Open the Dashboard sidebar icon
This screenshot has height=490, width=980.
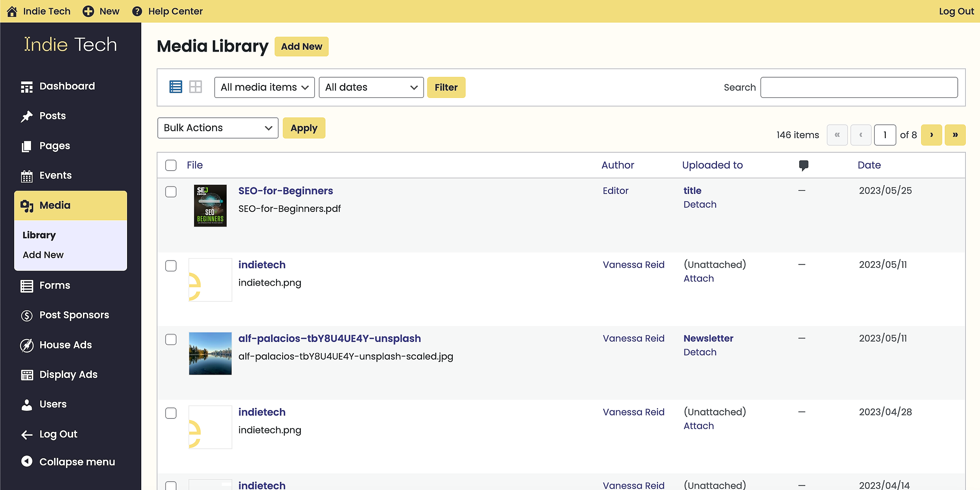coord(26,87)
